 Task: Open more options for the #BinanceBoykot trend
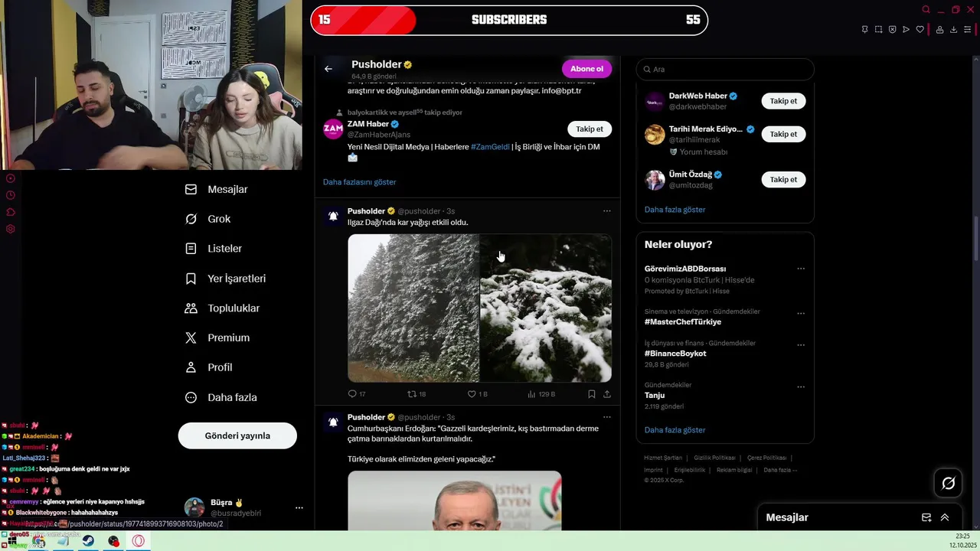tap(801, 345)
